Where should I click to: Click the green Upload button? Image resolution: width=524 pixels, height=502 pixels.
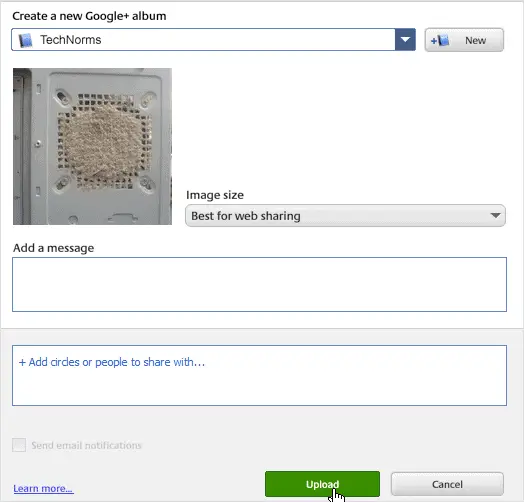pos(322,484)
